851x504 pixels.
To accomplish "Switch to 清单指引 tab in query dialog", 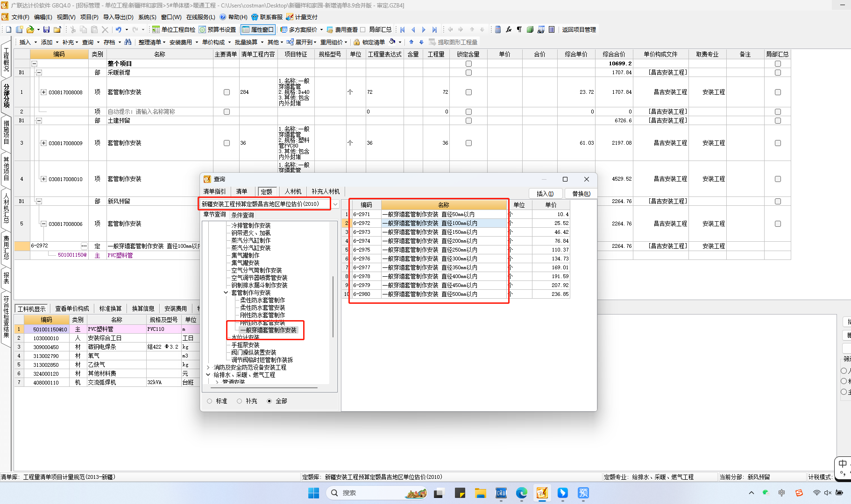I will pos(215,192).
